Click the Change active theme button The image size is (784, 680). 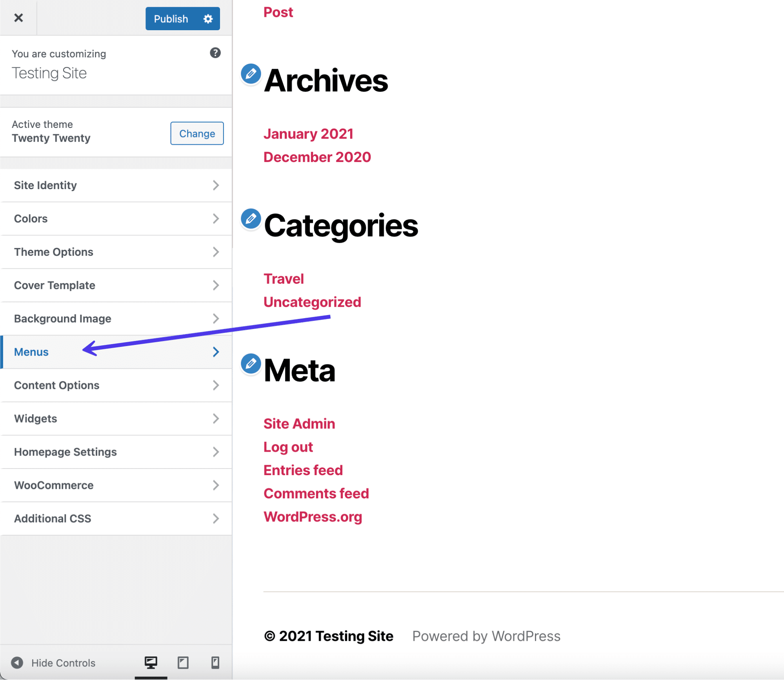click(196, 133)
